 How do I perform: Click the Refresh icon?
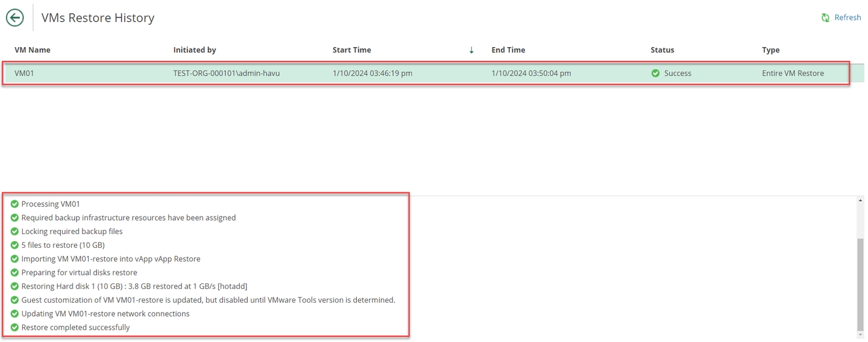825,18
